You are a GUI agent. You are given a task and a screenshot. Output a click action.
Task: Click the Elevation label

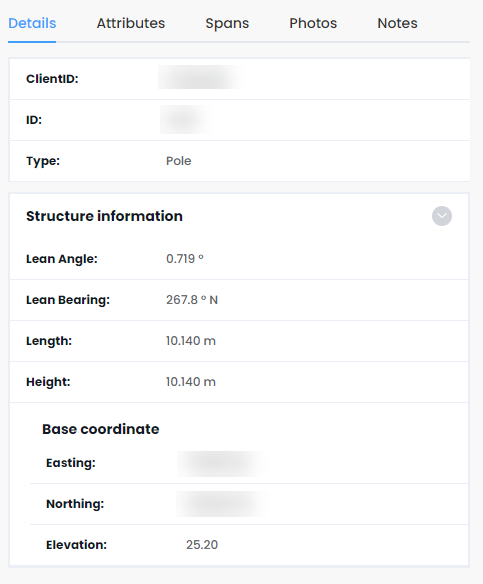76,545
